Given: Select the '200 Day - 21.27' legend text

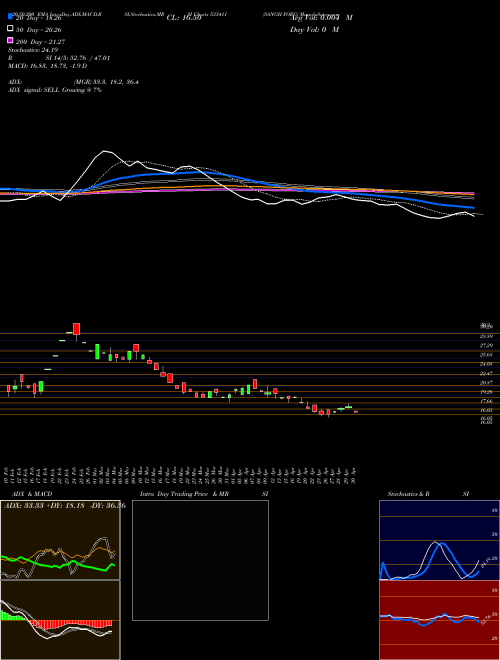Looking at the screenshot, I should pyautogui.click(x=40, y=42).
